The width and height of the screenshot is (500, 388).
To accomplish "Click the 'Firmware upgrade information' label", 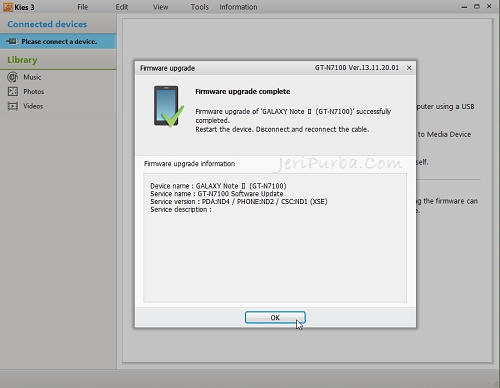I will (189, 164).
